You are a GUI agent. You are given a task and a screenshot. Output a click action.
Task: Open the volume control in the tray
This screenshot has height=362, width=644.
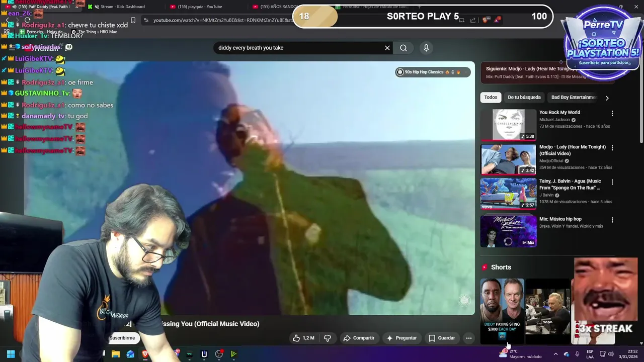pos(610,354)
